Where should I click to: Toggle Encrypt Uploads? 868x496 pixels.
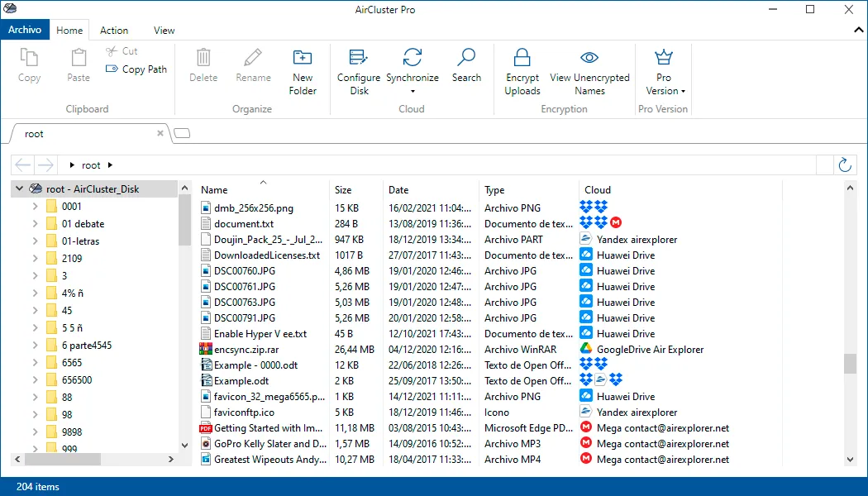[x=522, y=72]
